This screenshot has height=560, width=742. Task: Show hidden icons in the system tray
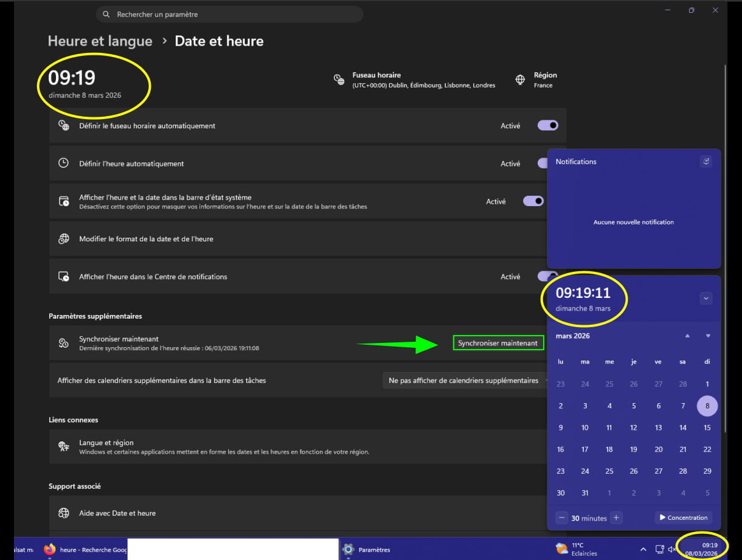point(643,550)
